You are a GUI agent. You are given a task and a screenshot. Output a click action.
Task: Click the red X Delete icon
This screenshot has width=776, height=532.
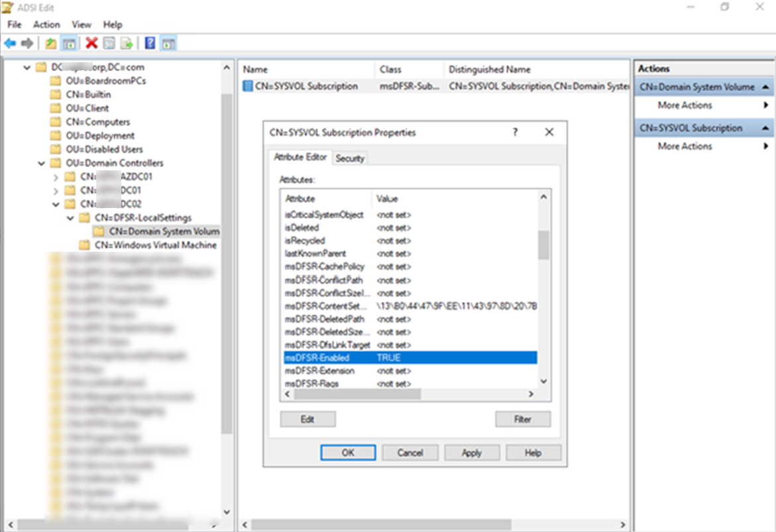point(91,44)
